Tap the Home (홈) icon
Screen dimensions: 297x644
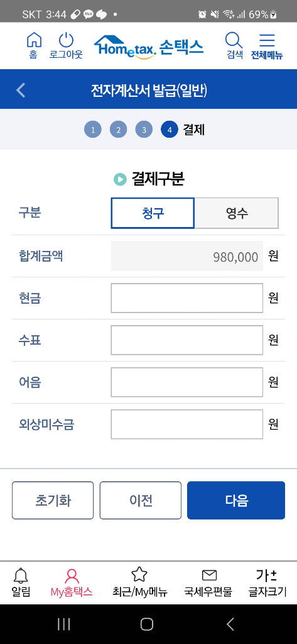34,40
